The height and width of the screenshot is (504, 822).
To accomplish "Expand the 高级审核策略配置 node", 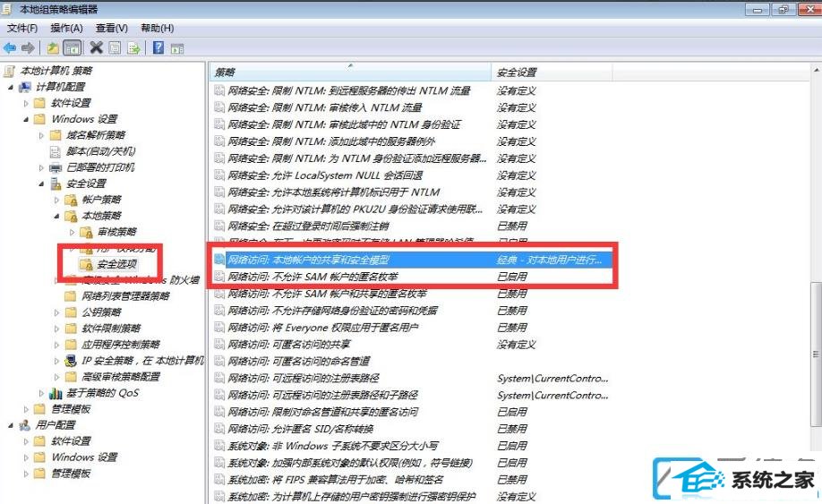I will tap(56, 377).
